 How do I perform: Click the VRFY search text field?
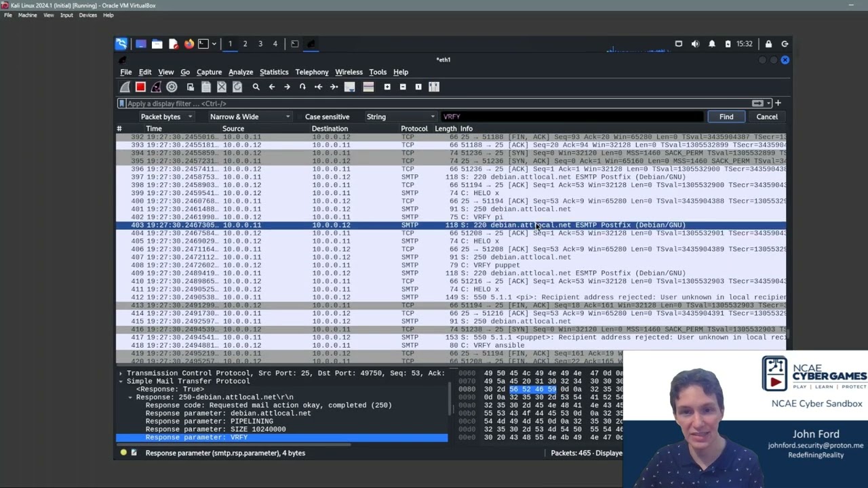click(x=572, y=117)
